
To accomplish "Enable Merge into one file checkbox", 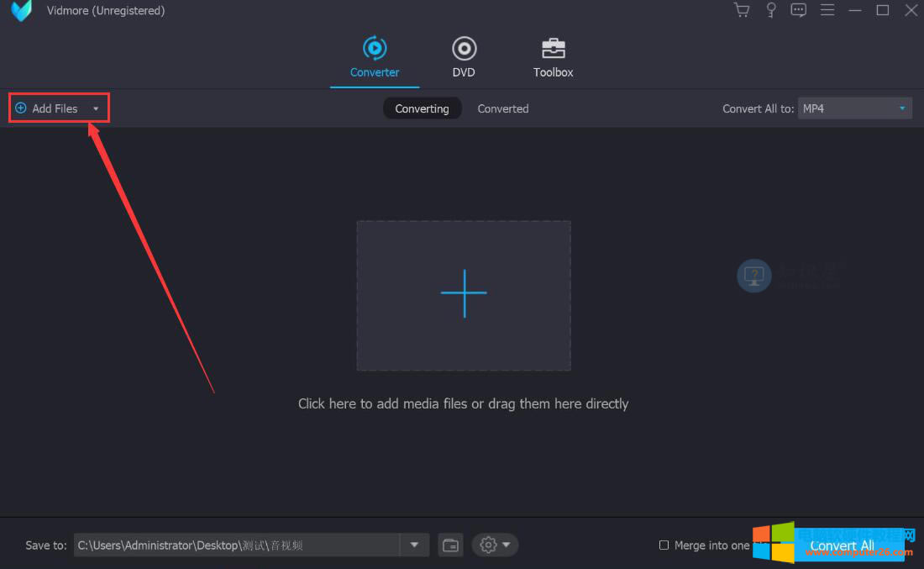I will (664, 545).
